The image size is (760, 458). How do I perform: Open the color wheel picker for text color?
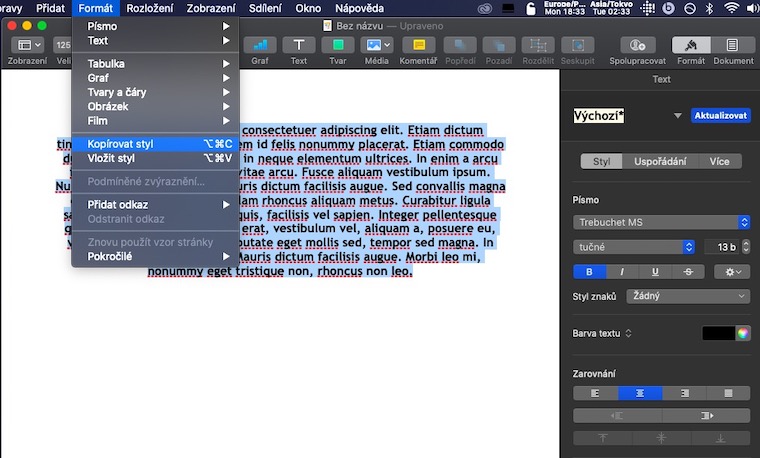pyautogui.click(x=743, y=333)
